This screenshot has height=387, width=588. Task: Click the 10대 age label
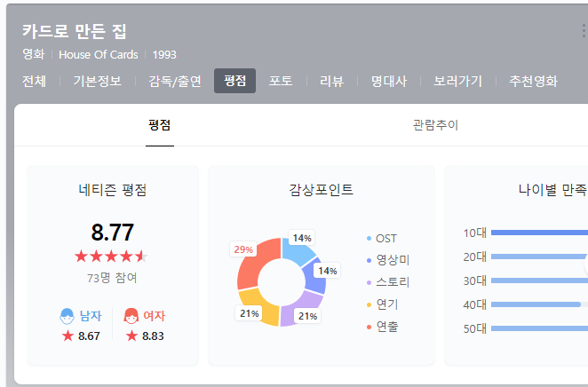tap(474, 233)
